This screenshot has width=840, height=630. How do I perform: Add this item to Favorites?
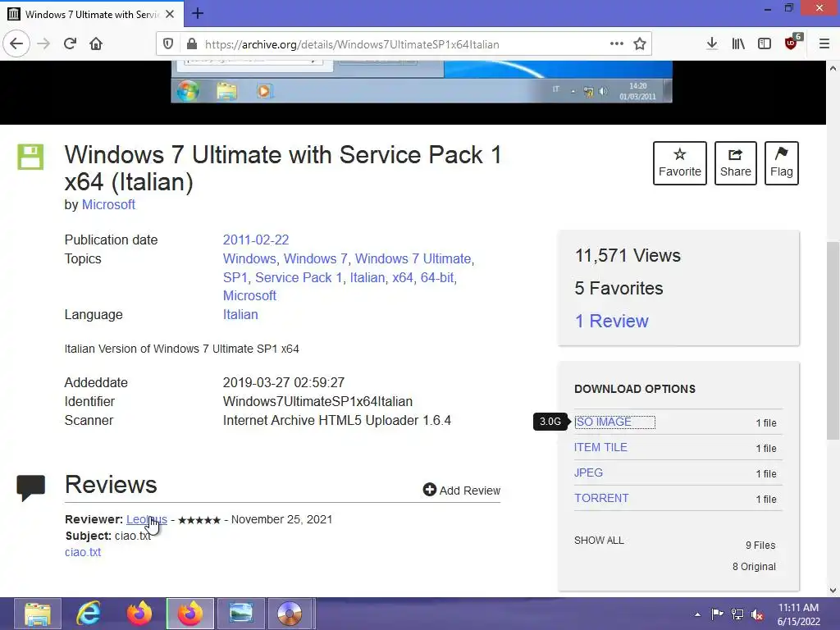click(680, 163)
